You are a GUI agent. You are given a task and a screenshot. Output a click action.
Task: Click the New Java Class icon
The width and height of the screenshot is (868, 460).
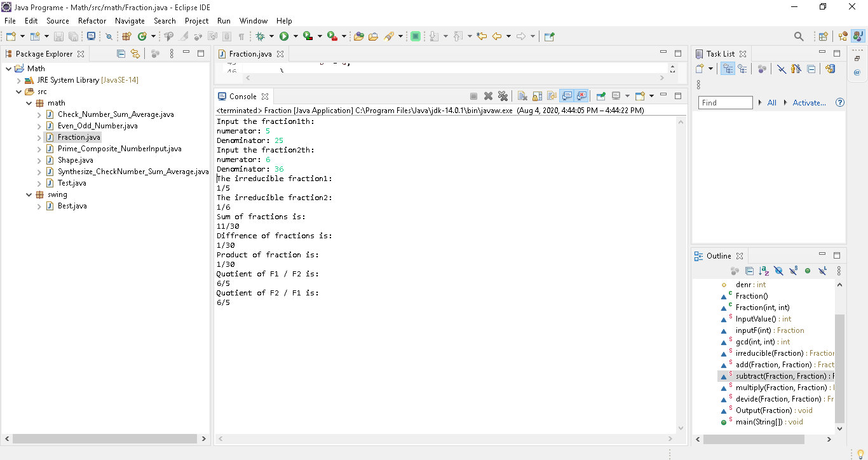pos(141,36)
